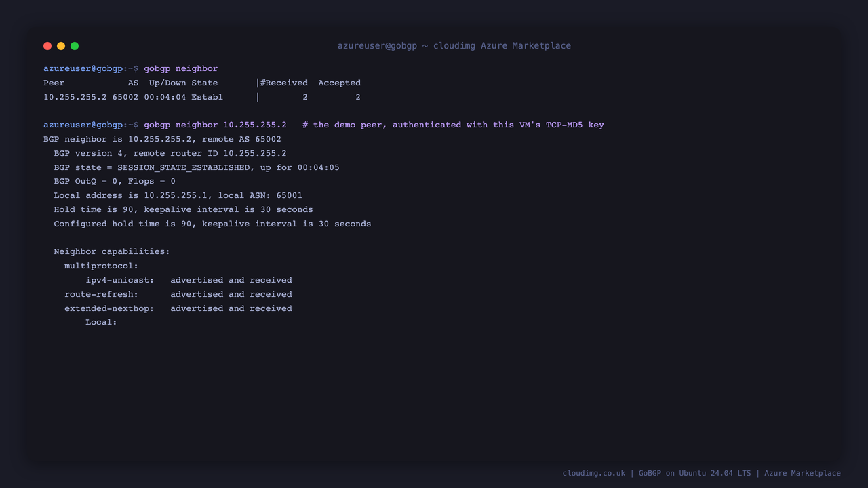Click the 'State' column header
Image resolution: width=868 pixels, height=488 pixels.
point(205,83)
